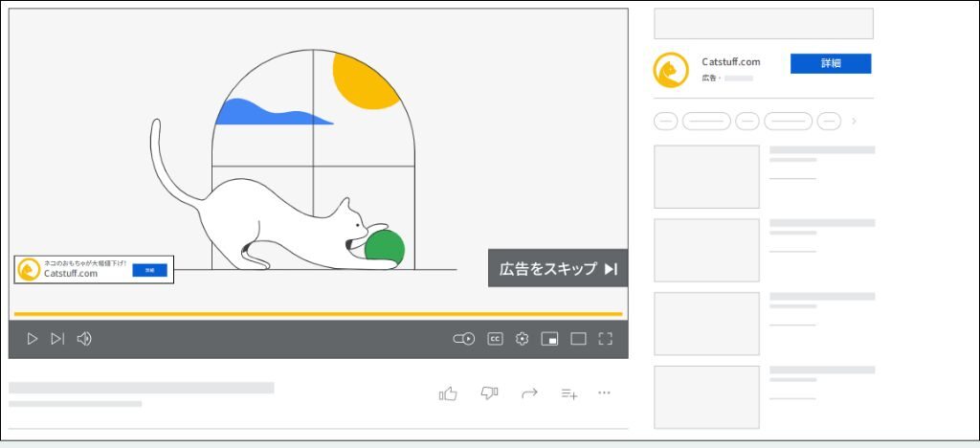This screenshot has height=448, width=980.
Task: Open more actions with the three-dots icon
Action: click(x=604, y=392)
